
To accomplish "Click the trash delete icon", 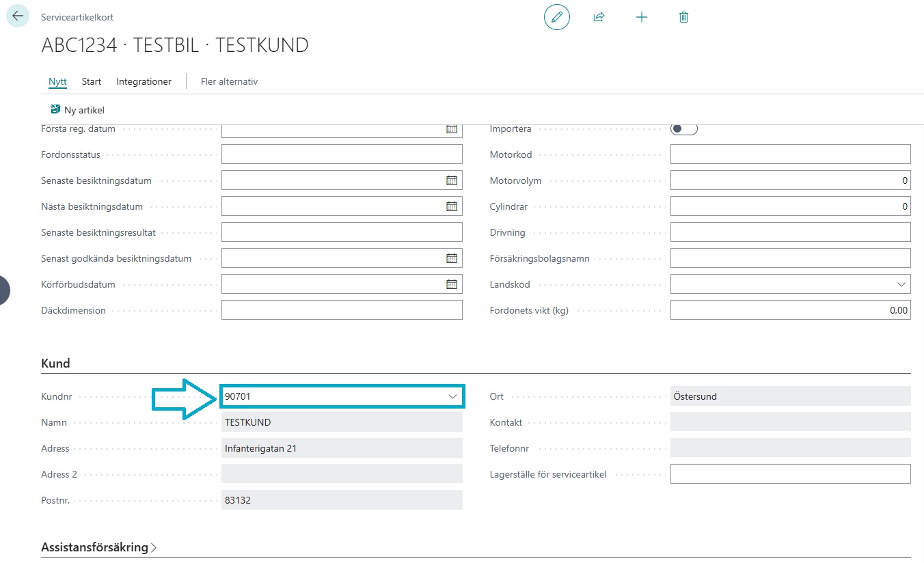I will pyautogui.click(x=683, y=17).
